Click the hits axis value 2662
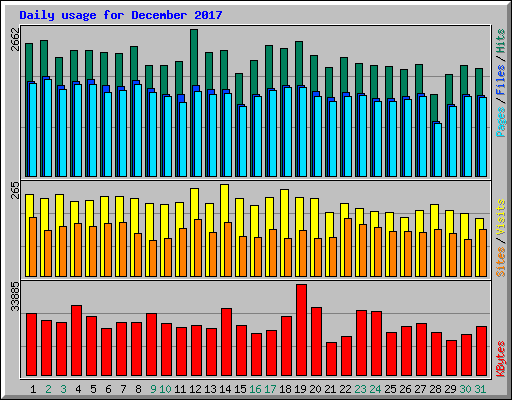The image size is (512, 400). pyautogui.click(x=15, y=39)
